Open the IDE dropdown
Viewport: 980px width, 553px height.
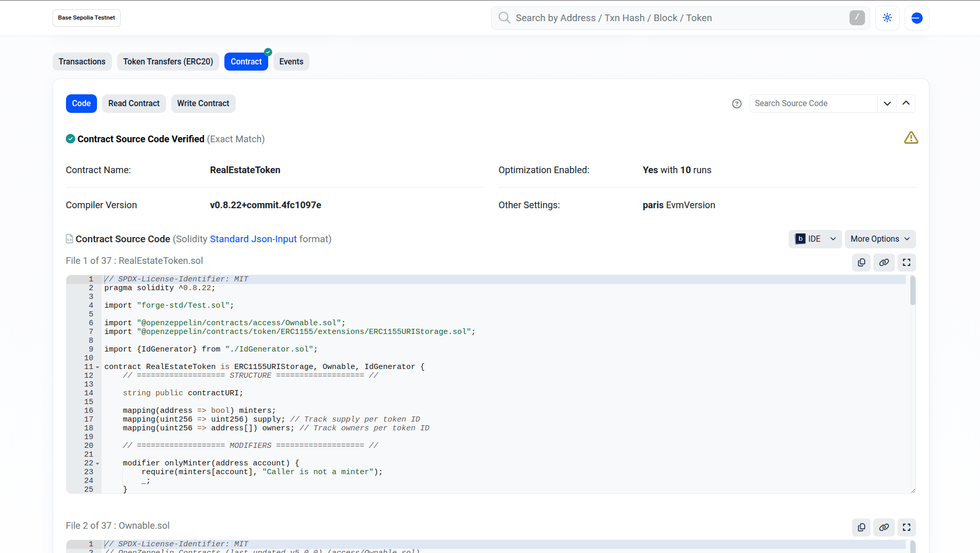(x=815, y=239)
